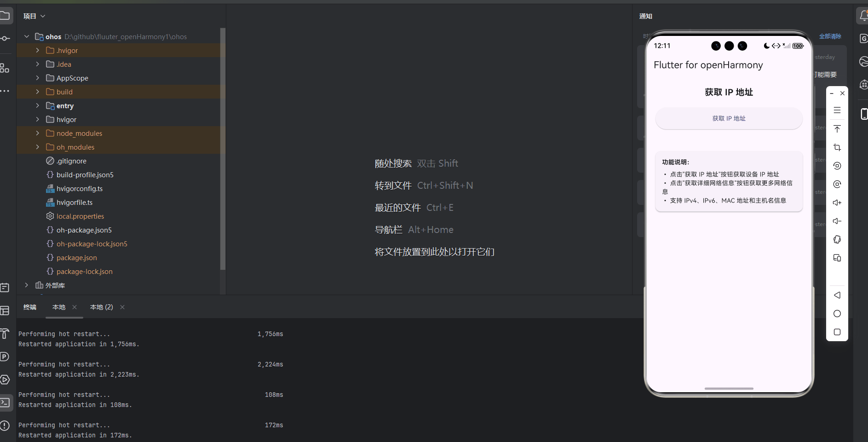The width and height of the screenshot is (868, 442).
Task: Open the version control commit icon
Action: tap(5, 39)
